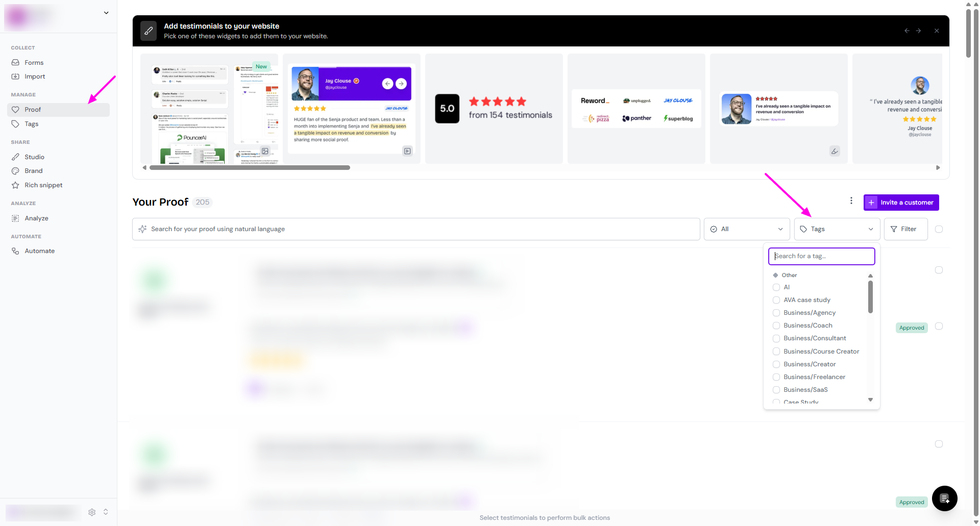Go to Analyze in the sidebar
The width and height of the screenshot is (980, 526).
pos(36,218)
